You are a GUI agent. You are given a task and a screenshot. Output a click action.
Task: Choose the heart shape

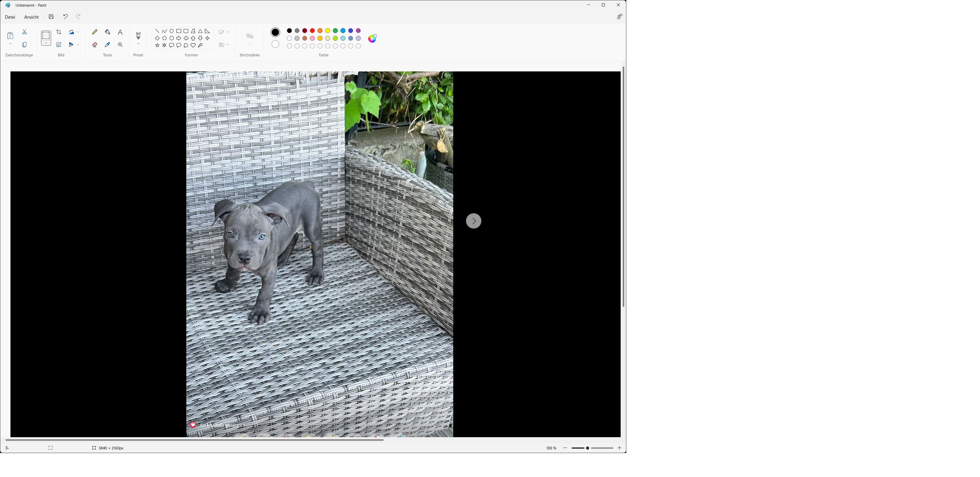193,45
